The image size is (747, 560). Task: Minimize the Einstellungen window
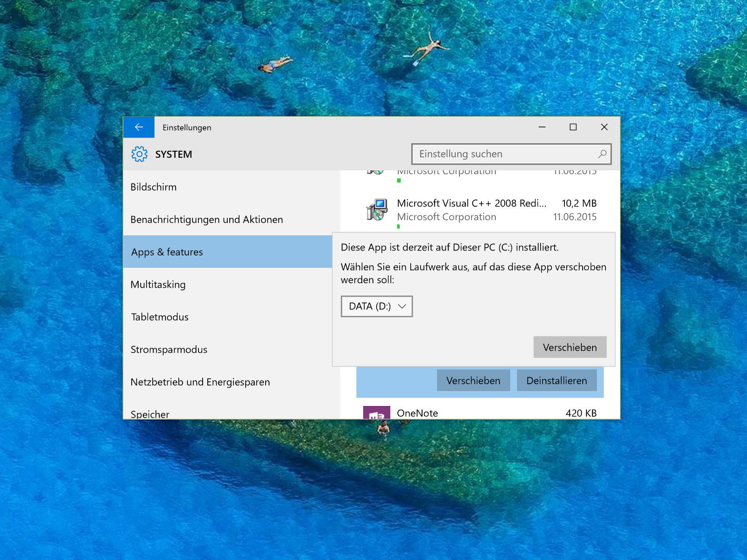[x=542, y=127]
